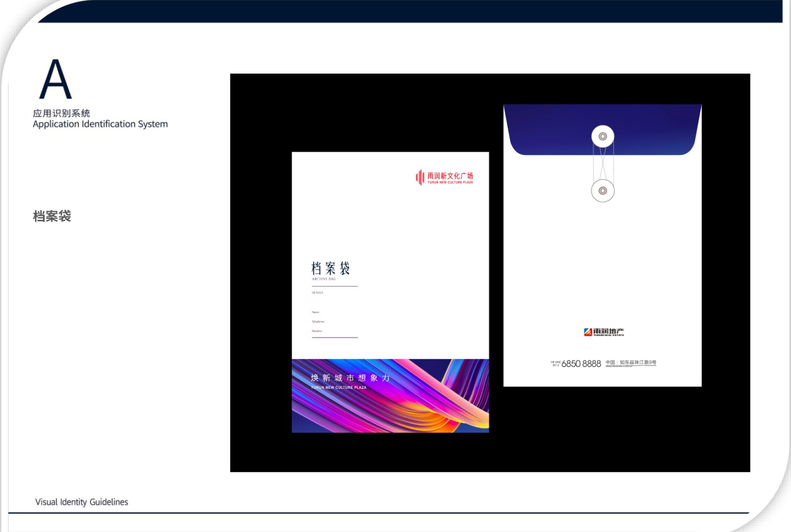This screenshot has width=791, height=532.
Task: Click the 雨润新文化广场 logo text
Action: (450, 176)
